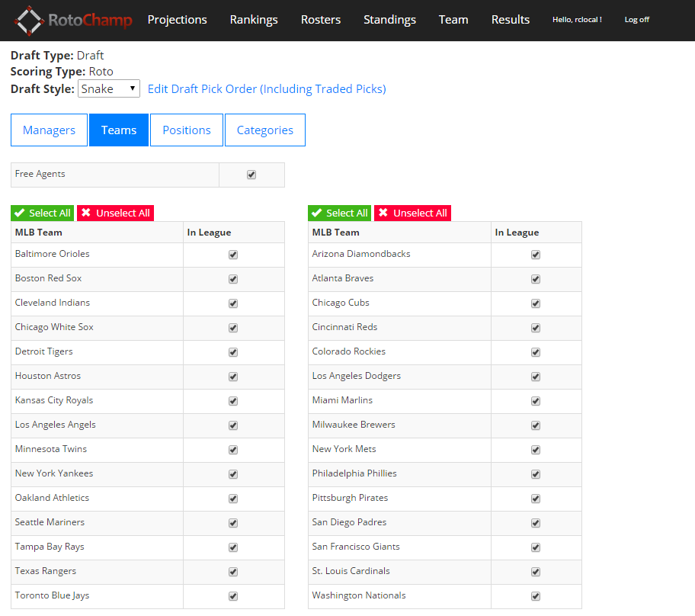Uncheck San Francisco Giants
Image resolution: width=695 pixels, height=616 pixels.
click(x=536, y=547)
